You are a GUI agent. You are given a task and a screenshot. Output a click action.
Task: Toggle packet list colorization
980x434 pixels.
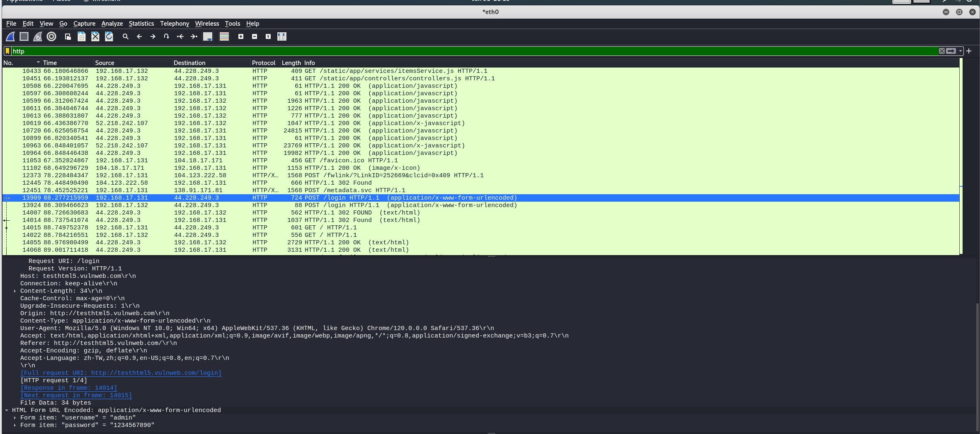[x=224, y=36]
